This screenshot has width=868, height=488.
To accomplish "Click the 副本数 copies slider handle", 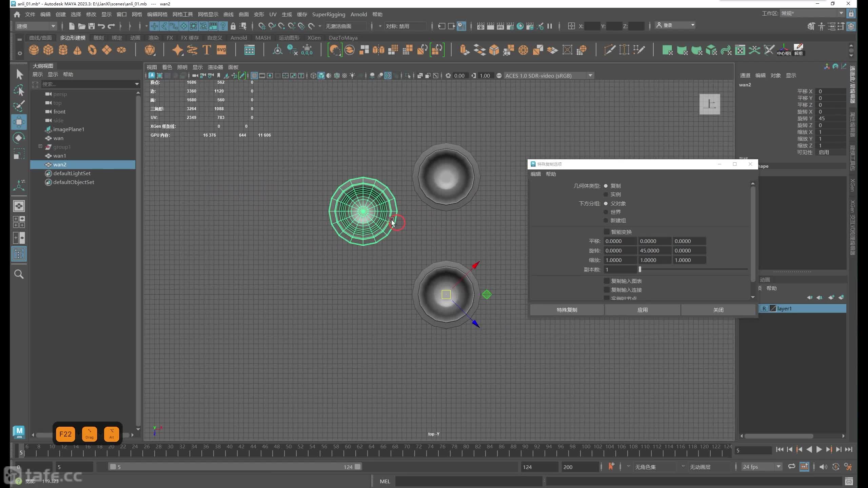I will pos(640,269).
